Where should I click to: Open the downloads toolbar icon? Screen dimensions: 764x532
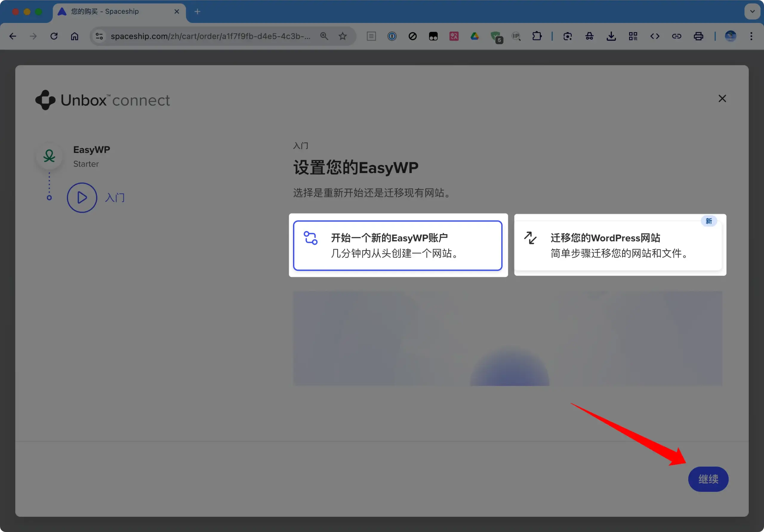pyautogui.click(x=611, y=36)
